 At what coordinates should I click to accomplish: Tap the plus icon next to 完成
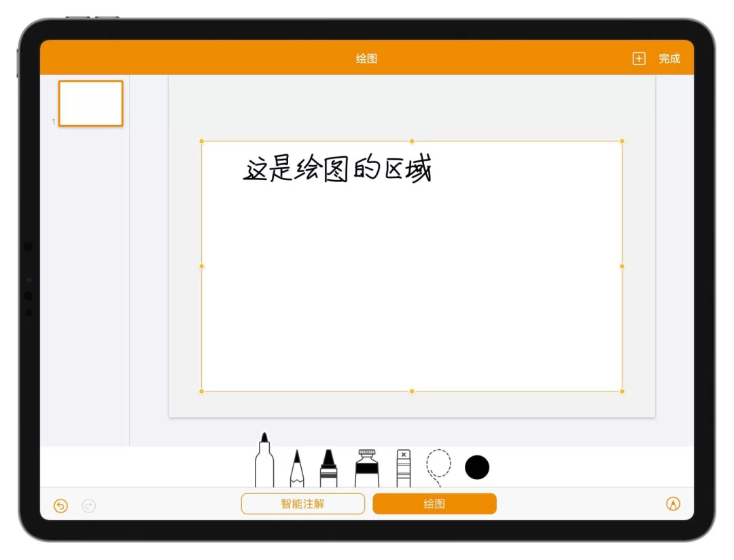click(x=639, y=58)
